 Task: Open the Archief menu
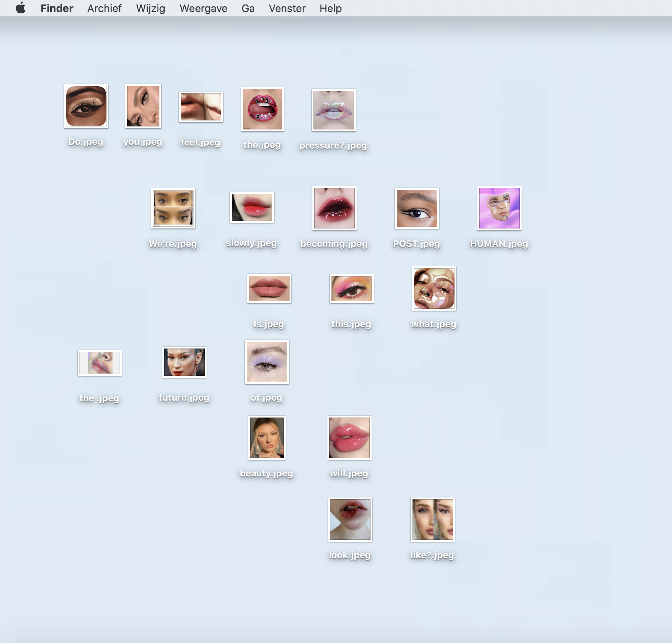pyautogui.click(x=104, y=8)
